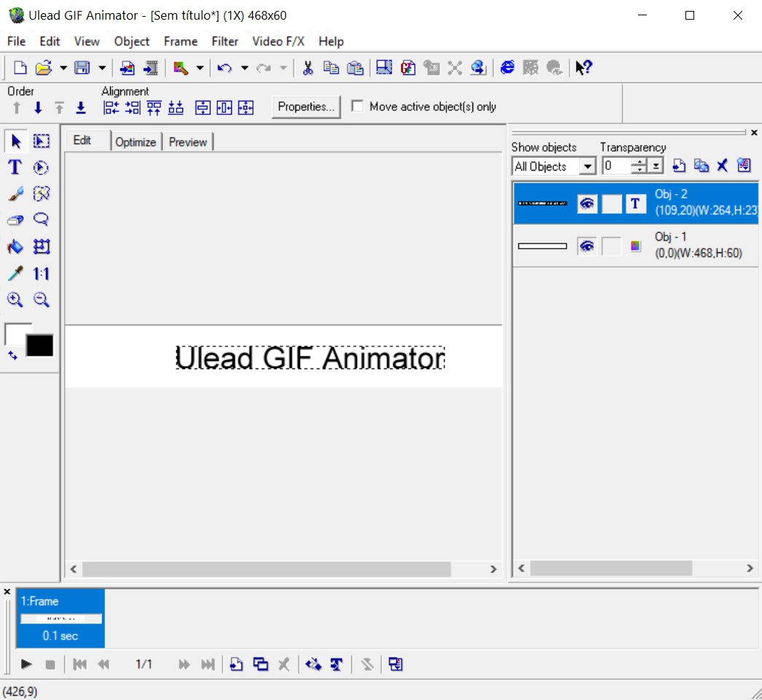Image resolution: width=762 pixels, height=700 pixels.
Task: Open the Show objects All Objects dropdown
Action: pos(588,166)
